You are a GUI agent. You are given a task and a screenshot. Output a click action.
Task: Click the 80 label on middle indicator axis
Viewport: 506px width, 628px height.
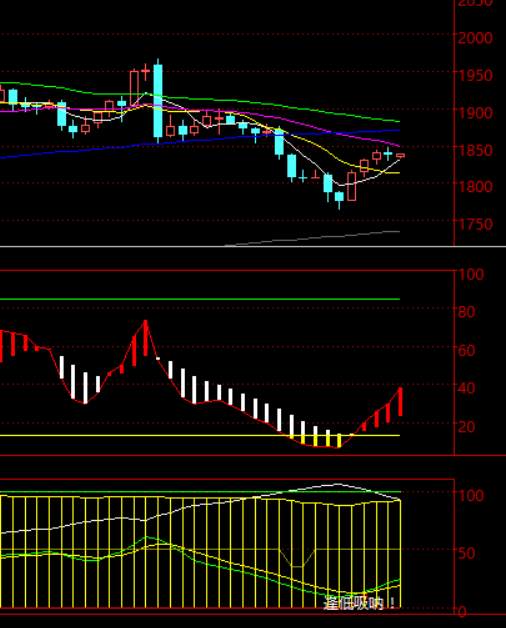click(x=466, y=312)
